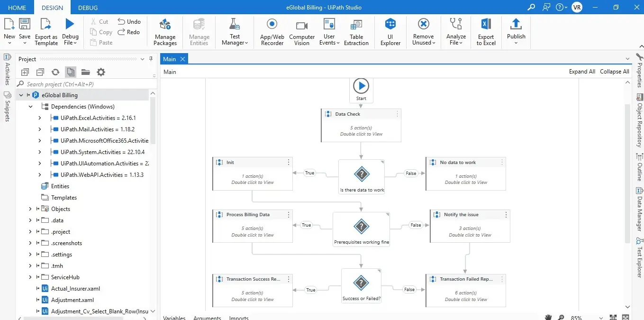This screenshot has width=644, height=320.
Task: Collapse the eGlobal Billing project node
Action: click(x=21, y=95)
